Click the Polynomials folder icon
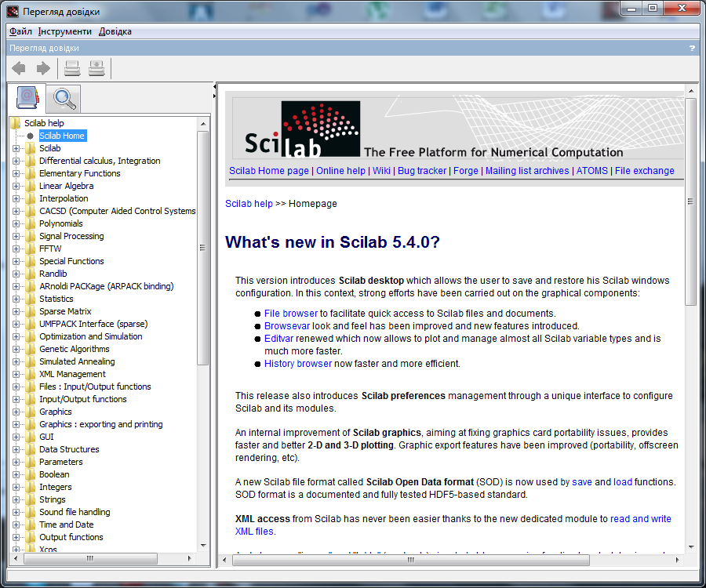This screenshot has height=588, width=706. [31, 223]
